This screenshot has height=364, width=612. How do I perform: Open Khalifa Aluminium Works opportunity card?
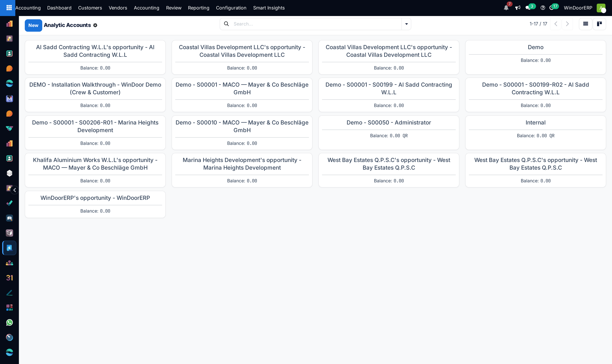click(95, 170)
